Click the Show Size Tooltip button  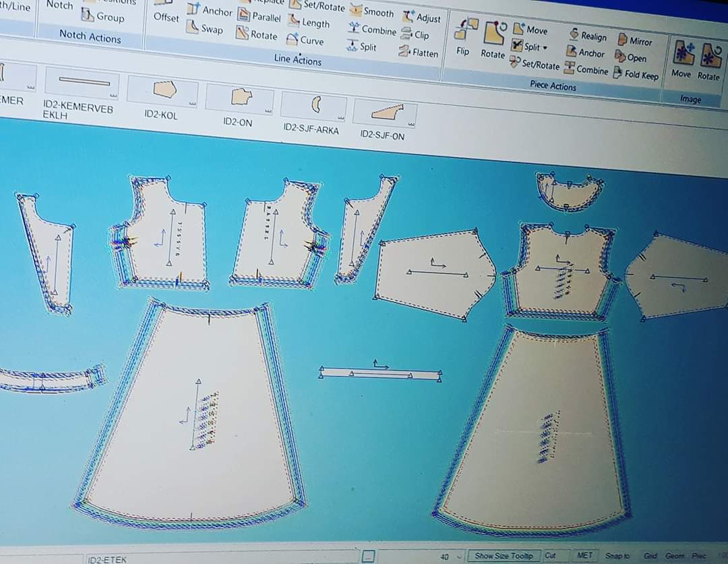[503, 556]
